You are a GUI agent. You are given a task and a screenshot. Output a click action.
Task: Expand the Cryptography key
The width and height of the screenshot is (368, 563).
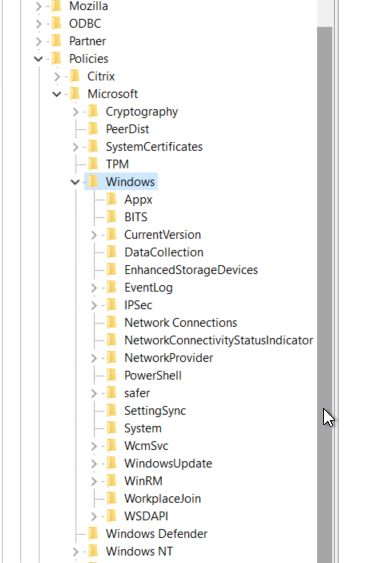pos(75,112)
